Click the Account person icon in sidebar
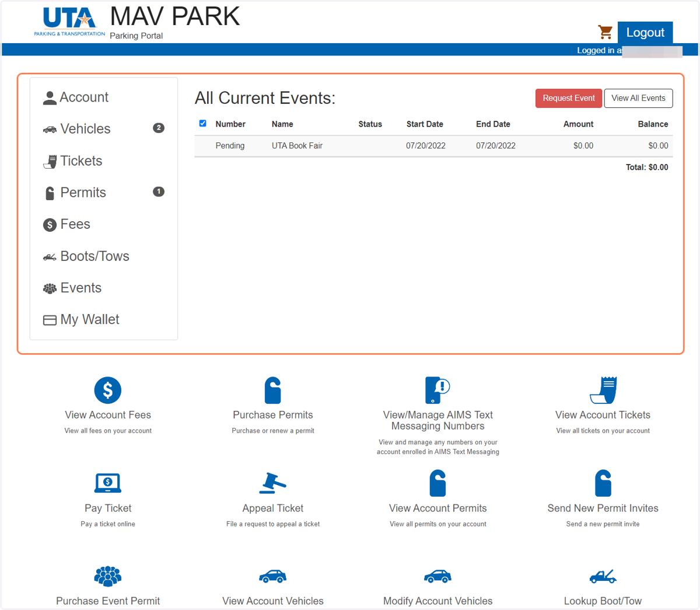Viewport: 700px width, 610px height. 50,98
